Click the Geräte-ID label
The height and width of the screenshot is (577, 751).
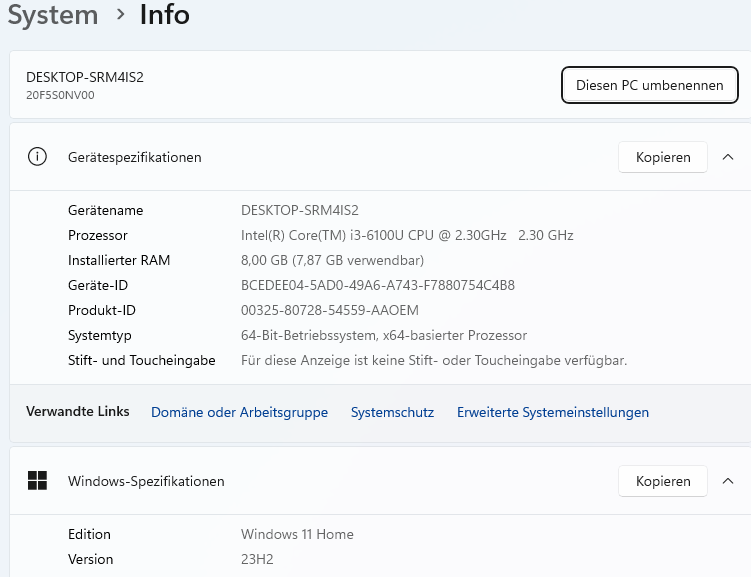coord(98,285)
